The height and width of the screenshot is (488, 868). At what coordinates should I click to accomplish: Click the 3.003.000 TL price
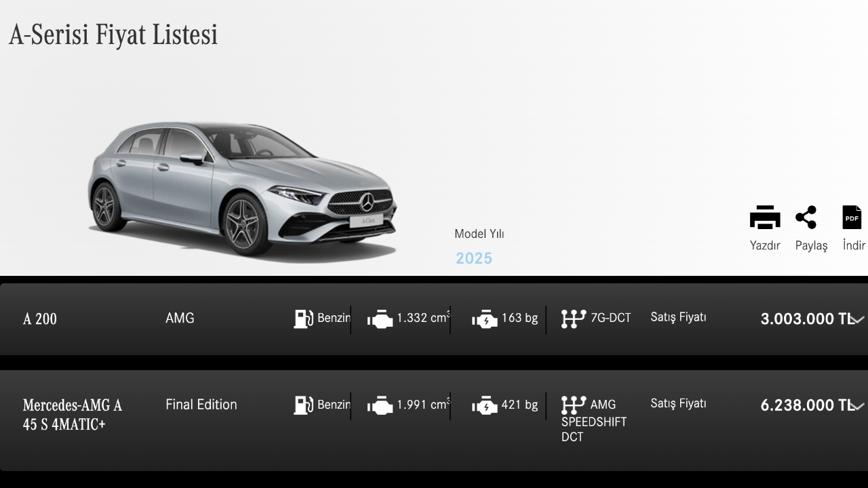[807, 319]
